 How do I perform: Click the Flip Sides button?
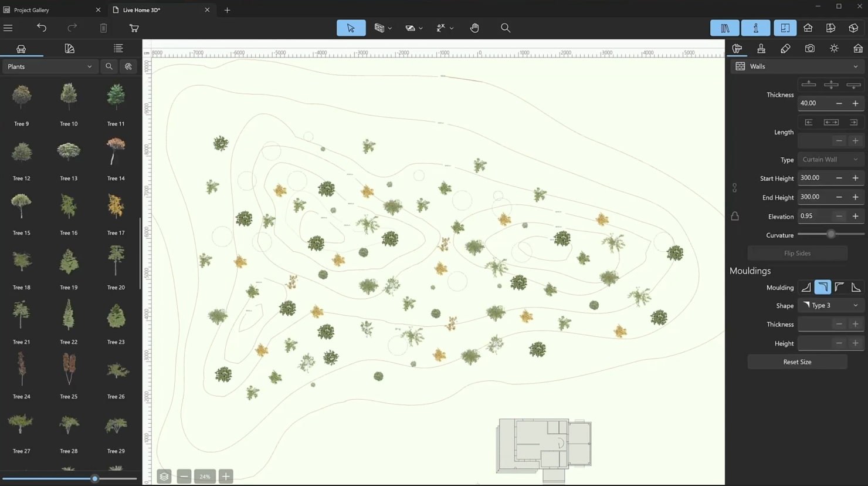797,253
